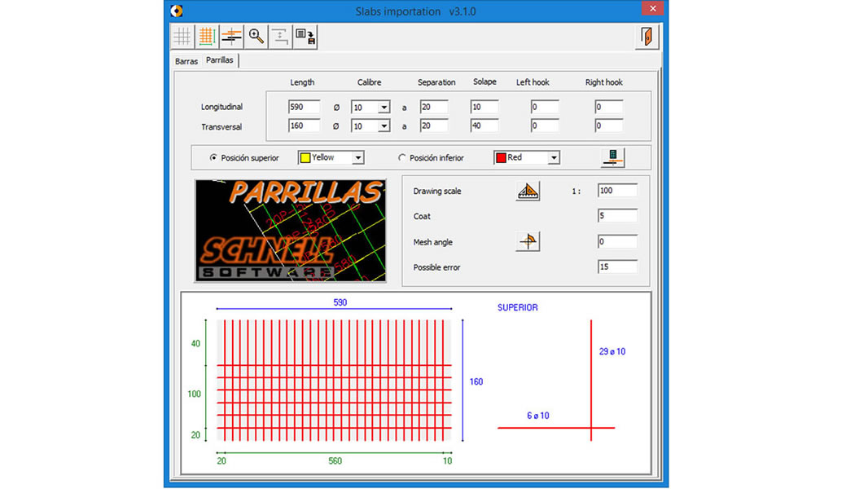Select the Posición superior radio button
868x489 pixels.
(213, 158)
